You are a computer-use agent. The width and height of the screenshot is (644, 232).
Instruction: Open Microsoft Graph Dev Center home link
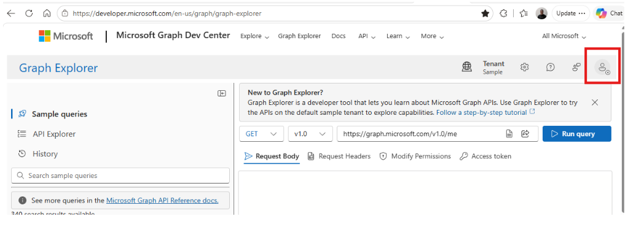coord(173,35)
